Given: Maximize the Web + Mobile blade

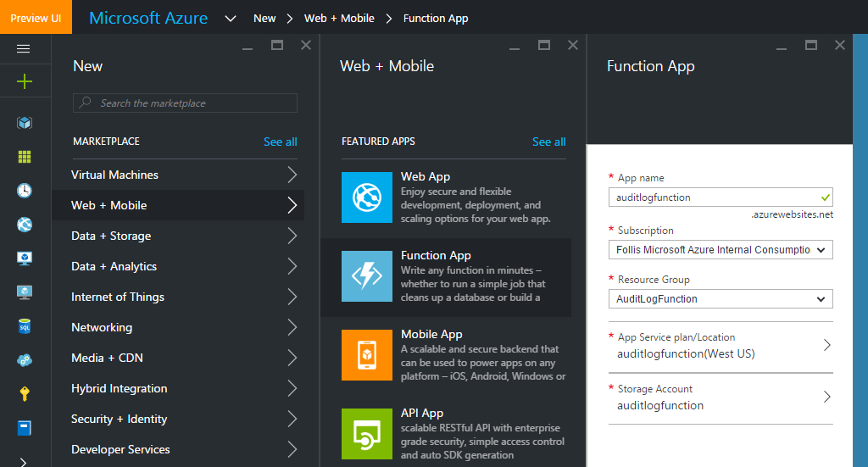Looking at the screenshot, I should (544, 46).
